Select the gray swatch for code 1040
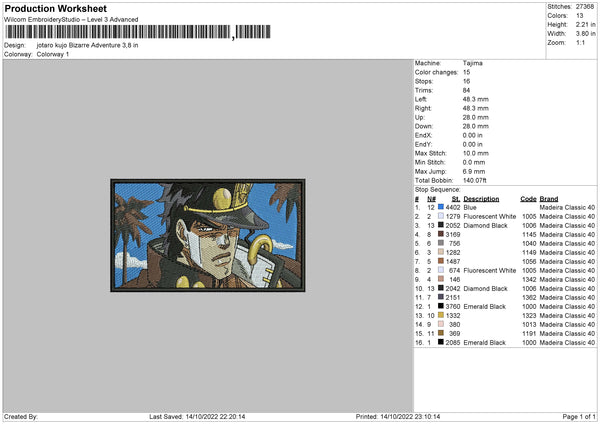Image resolution: width=600 pixels, height=424 pixels. point(441,243)
